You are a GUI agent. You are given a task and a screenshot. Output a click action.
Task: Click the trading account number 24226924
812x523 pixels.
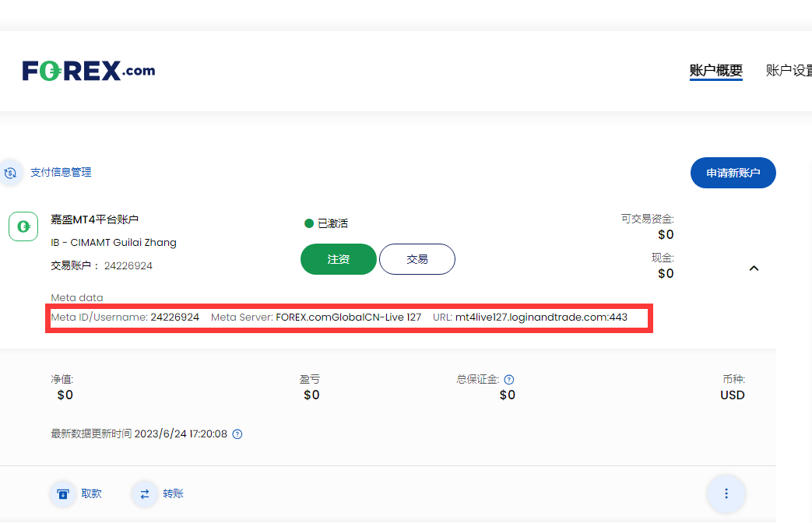click(128, 266)
